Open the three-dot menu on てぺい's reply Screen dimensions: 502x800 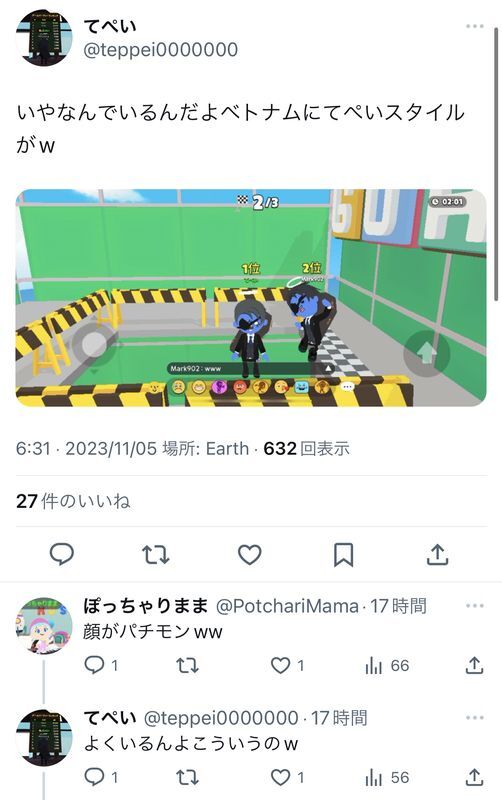474,717
